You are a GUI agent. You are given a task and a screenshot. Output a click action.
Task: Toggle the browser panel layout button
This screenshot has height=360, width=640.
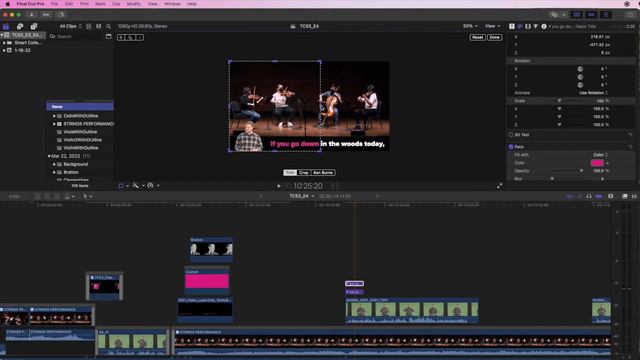[576, 15]
